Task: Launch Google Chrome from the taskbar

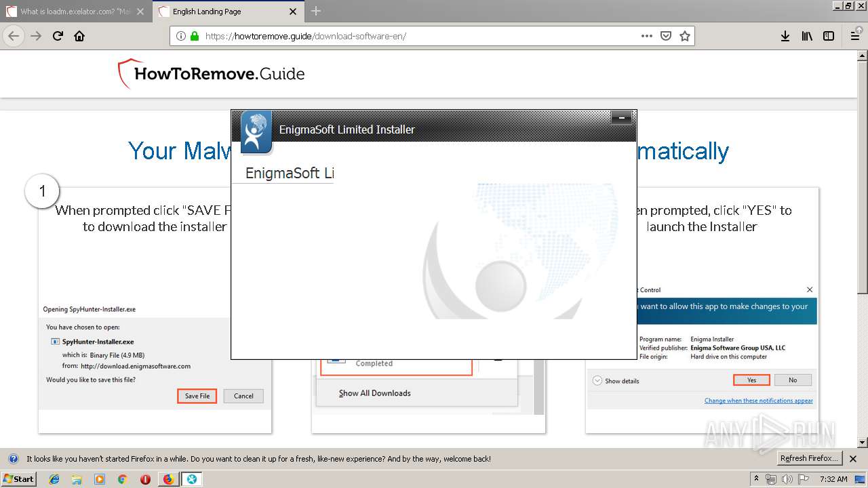Action: tap(122, 479)
